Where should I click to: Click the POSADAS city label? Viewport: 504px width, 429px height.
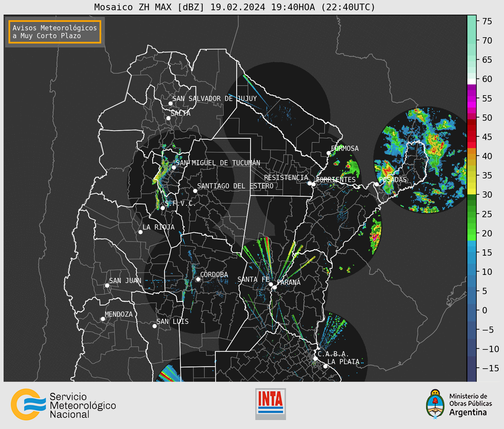pyautogui.click(x=393, y=180)
